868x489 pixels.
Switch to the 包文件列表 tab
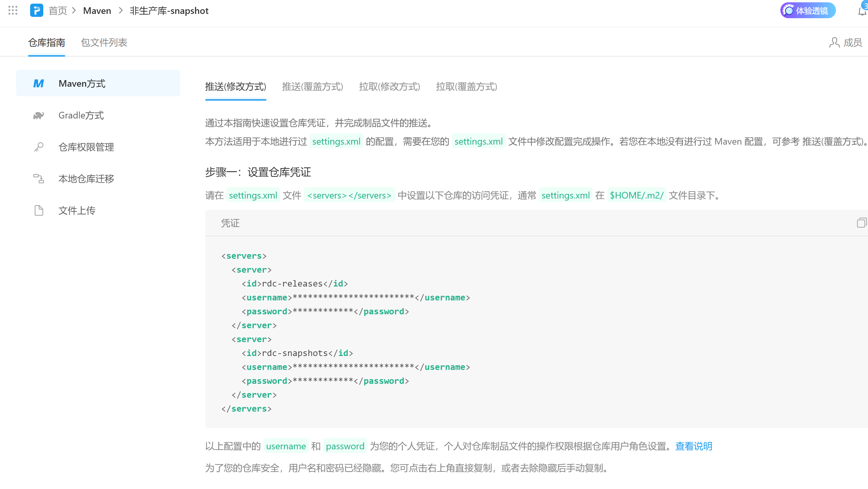[x=104, y=42]
